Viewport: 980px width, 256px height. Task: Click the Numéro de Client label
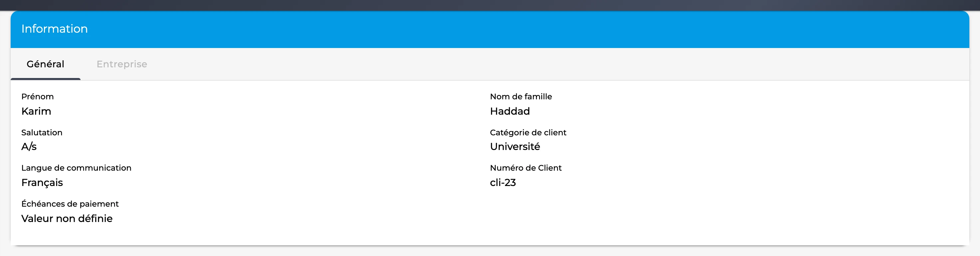point(526,168)
